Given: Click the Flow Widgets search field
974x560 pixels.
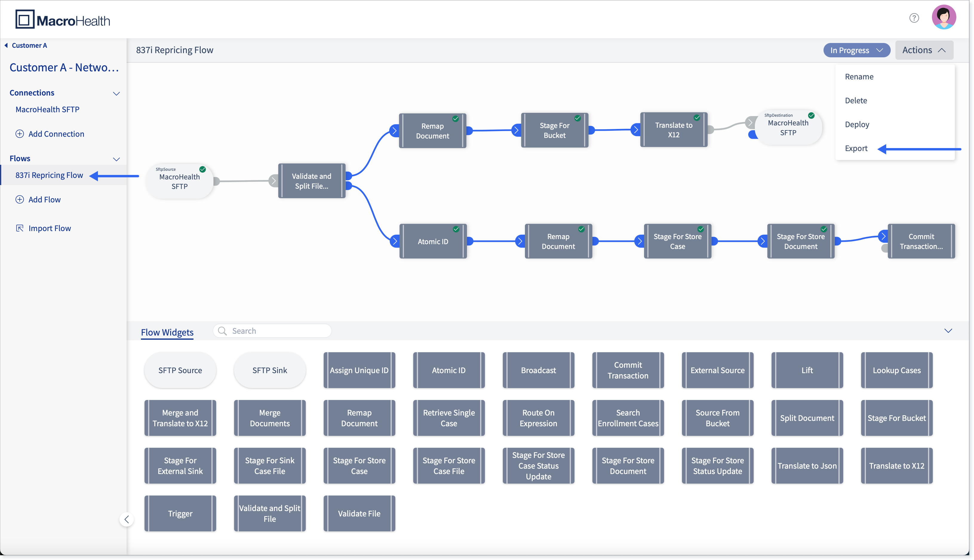Looking at the screenshot, I should (272, 331).
